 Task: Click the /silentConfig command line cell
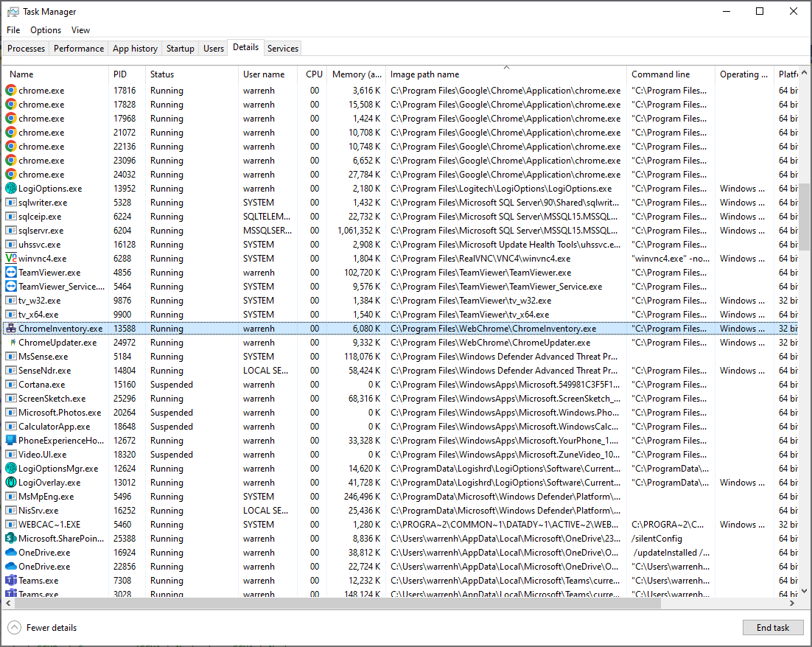click(657, 538)
